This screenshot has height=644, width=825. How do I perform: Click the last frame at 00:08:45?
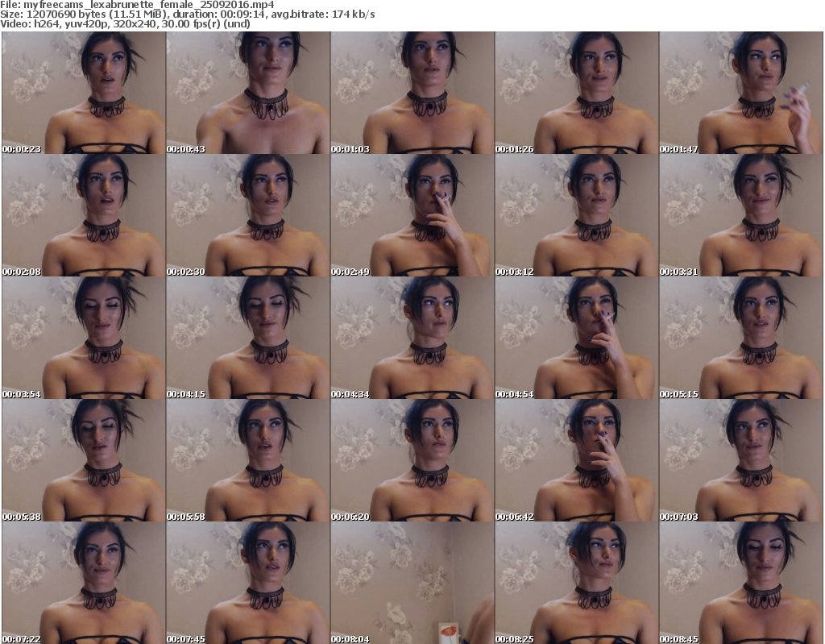(x=741, y=583)
